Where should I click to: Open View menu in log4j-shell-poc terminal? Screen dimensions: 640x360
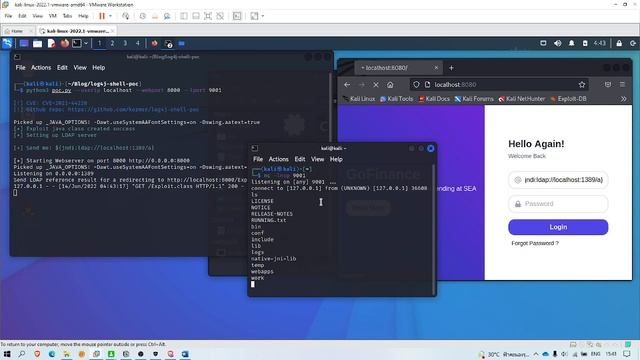(80, 68)
